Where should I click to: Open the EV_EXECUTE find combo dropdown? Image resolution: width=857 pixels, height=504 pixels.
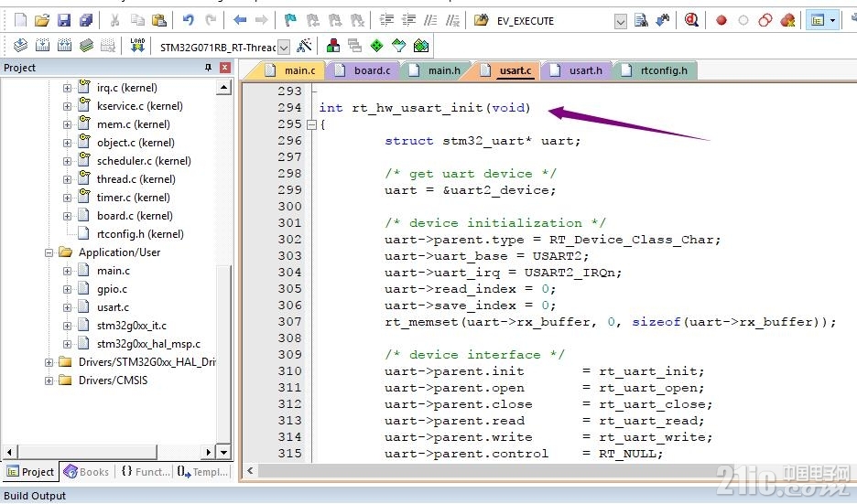tap(621, 22)
